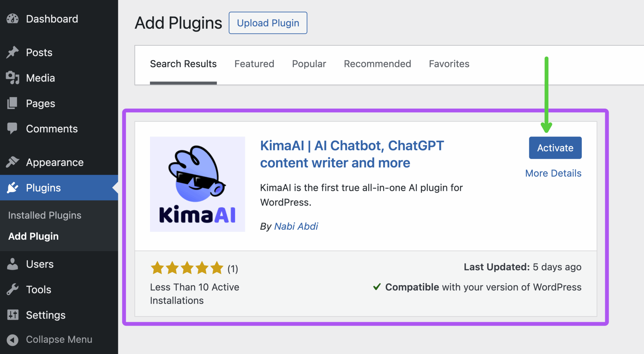Select the Tools wrench icon

click(x=12, y=289)
